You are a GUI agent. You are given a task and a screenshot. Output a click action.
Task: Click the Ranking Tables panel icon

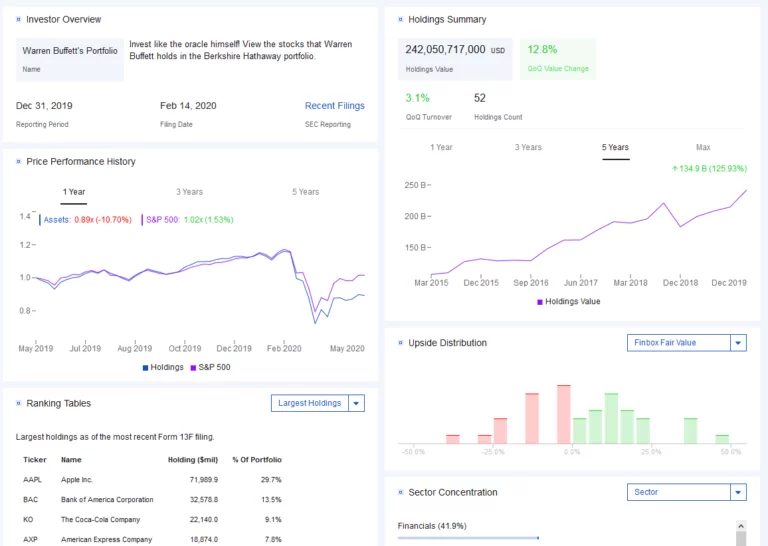19,403
